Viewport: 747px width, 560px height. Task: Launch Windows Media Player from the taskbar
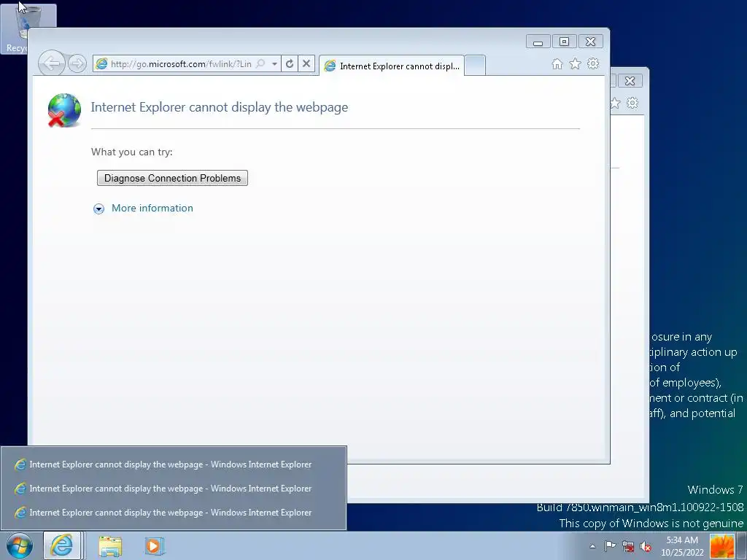[154, 545]
